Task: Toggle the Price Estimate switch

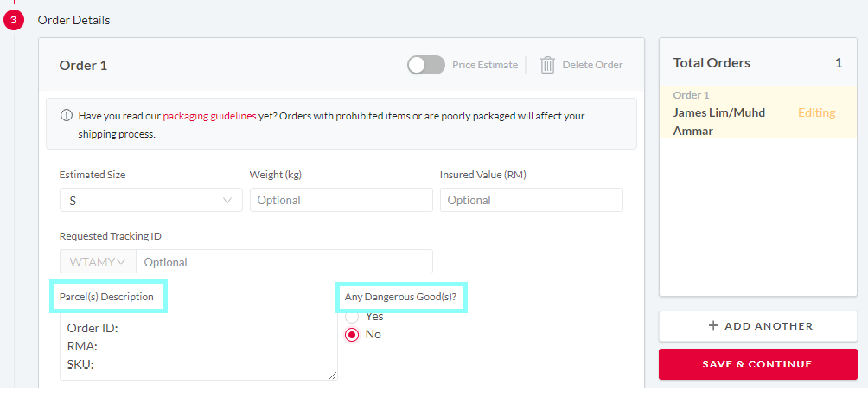Action: pyautogui.click(x=426, y=65)
